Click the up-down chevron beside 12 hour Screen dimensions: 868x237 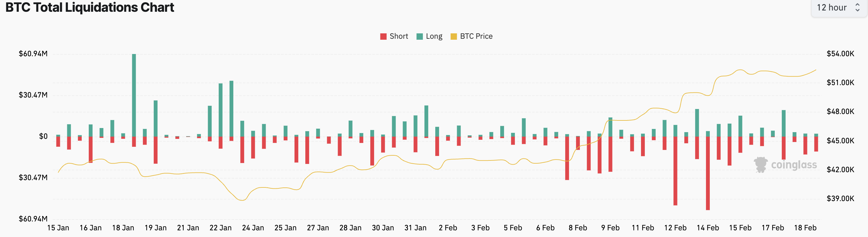pyautogui.click(x=857, y=8)
